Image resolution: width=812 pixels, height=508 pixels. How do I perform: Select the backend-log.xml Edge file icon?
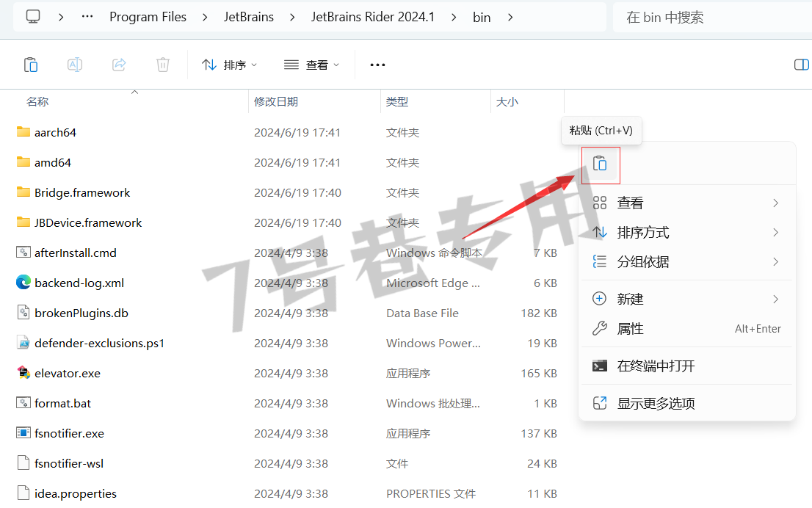[23, 282]
